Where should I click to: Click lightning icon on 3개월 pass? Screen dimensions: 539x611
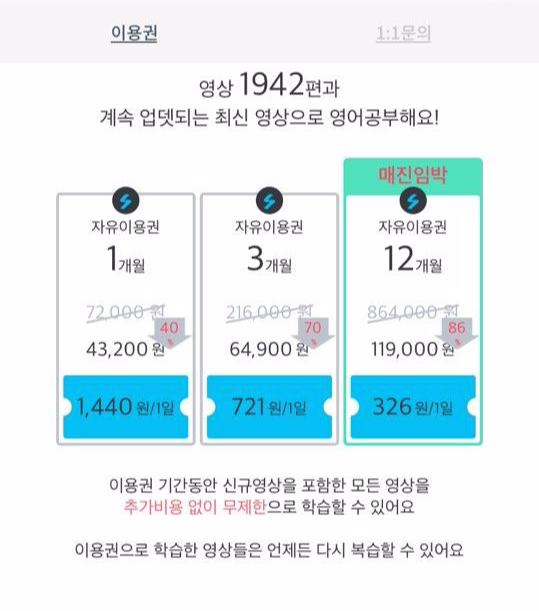click(x=269, y=201)
